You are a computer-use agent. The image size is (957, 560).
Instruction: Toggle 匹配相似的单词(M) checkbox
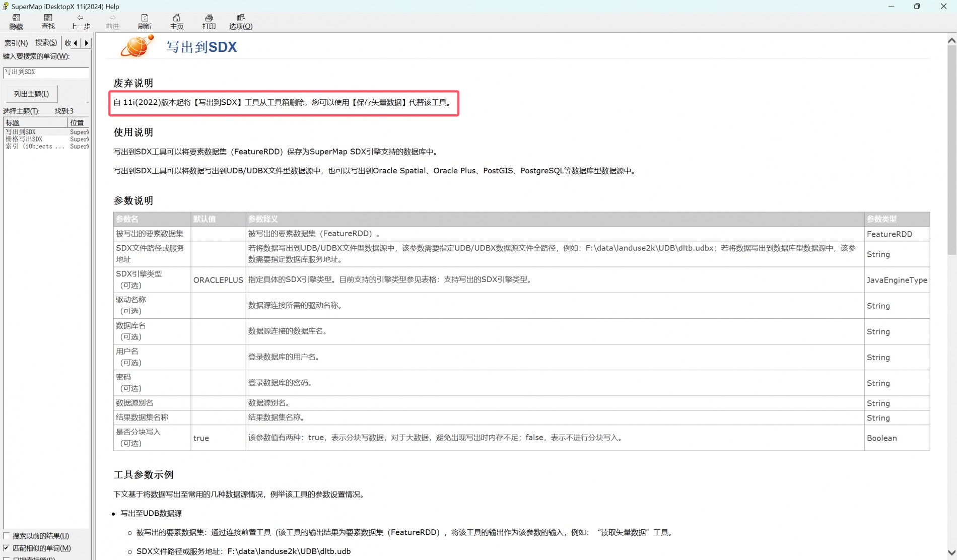click(7, 548)
